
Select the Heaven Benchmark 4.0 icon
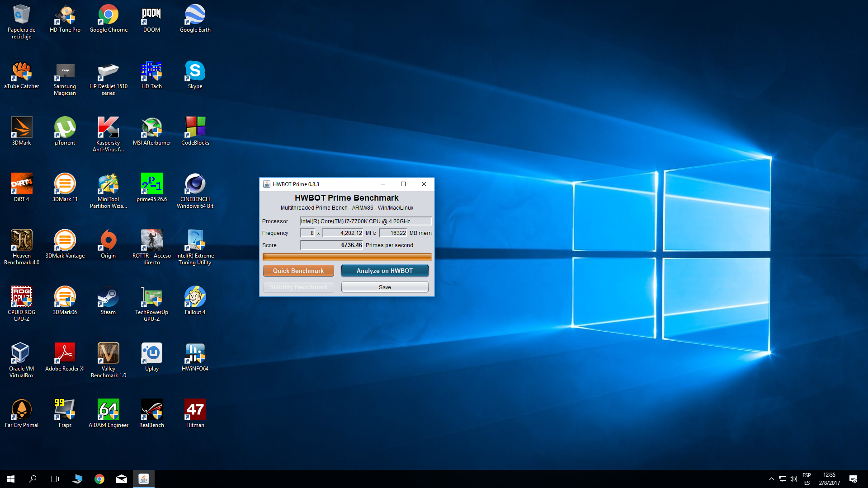point(21,248)
